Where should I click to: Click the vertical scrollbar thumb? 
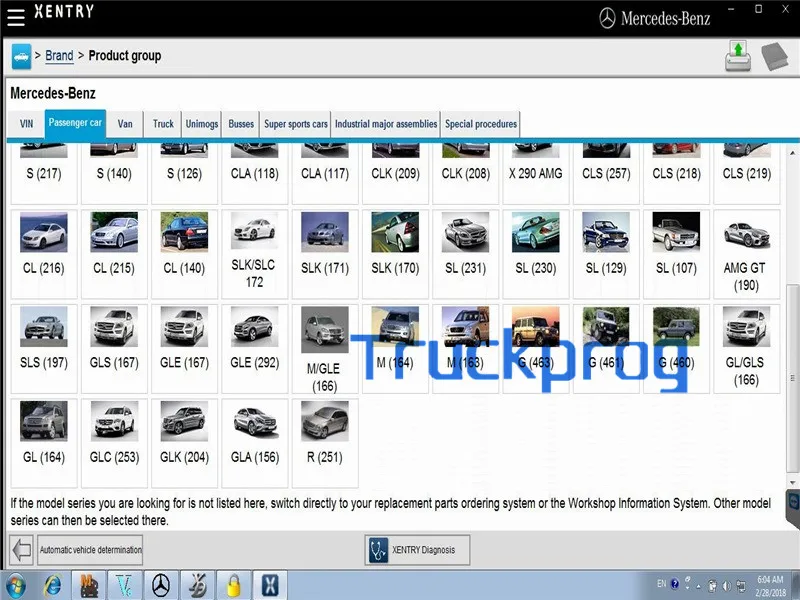[792, 379]
